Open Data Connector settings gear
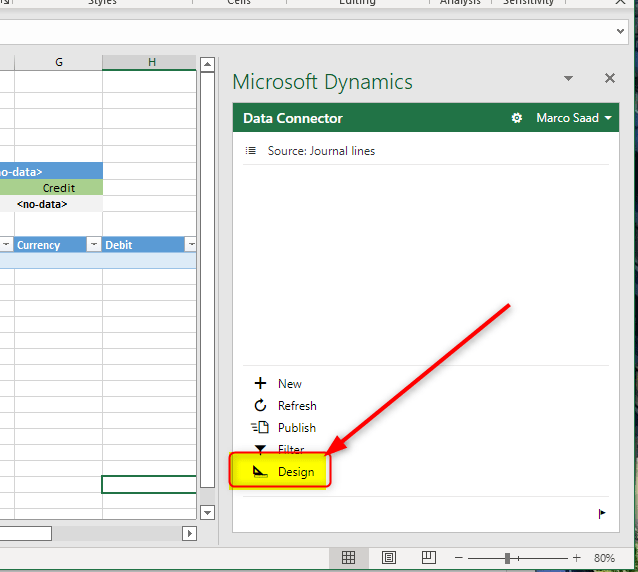The width and height of the screenshot is (638, 572). pyautogui.click(x=517, y=118)
